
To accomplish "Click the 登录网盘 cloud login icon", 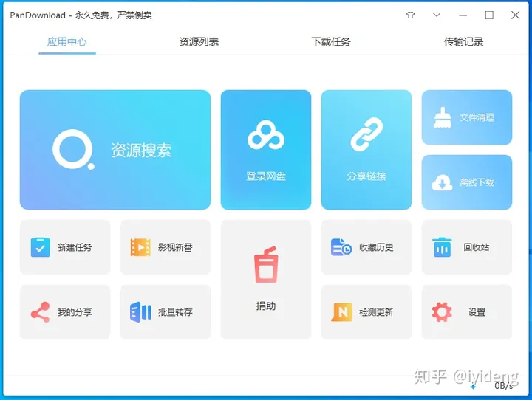I will click(266, 136).
